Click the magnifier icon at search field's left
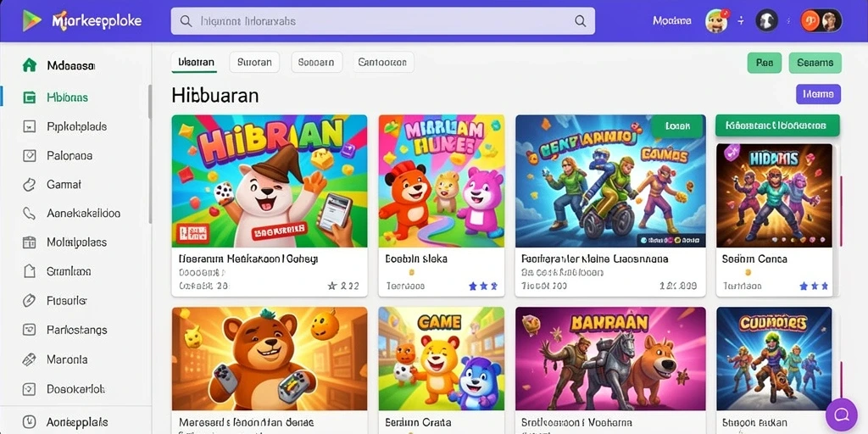Image resolution: width=868 pixels, height=434 pixels. [186, 21]
